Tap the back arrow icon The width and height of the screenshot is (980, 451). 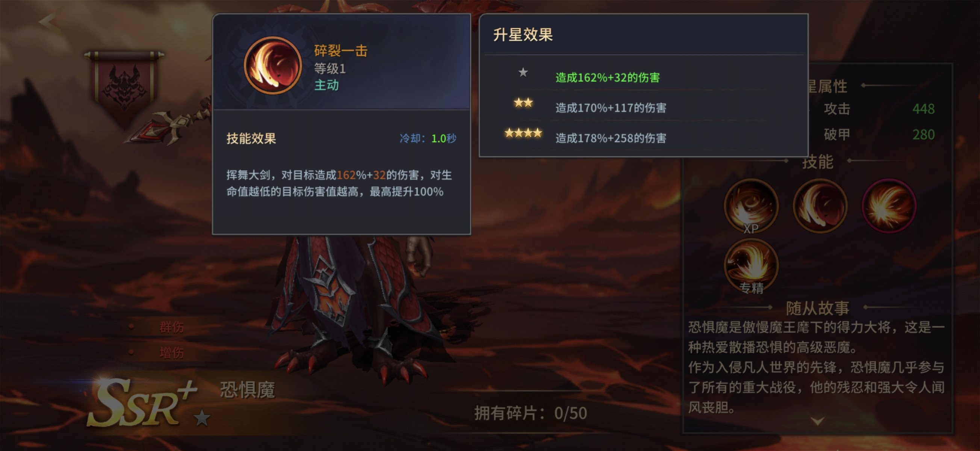point(51,22)
